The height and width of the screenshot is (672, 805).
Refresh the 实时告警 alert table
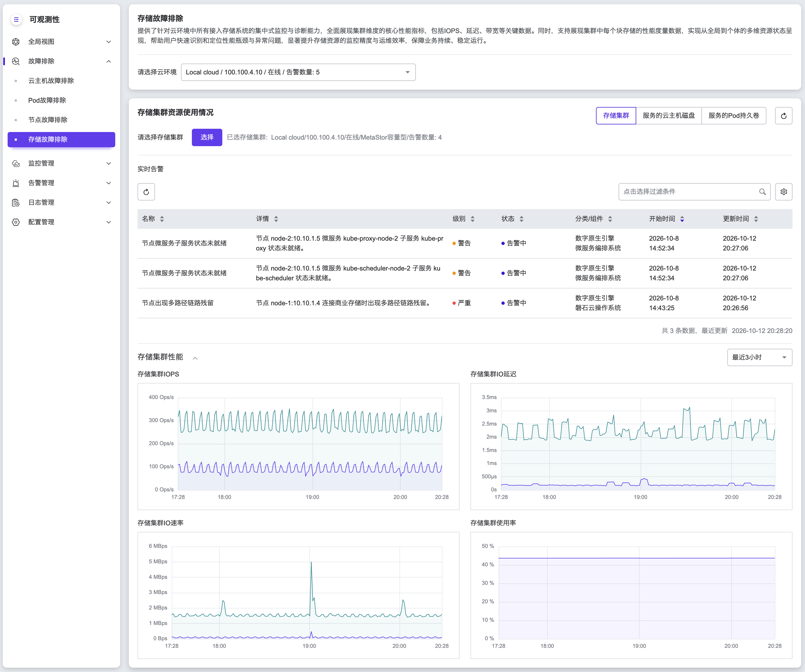[x=146, y=192]
